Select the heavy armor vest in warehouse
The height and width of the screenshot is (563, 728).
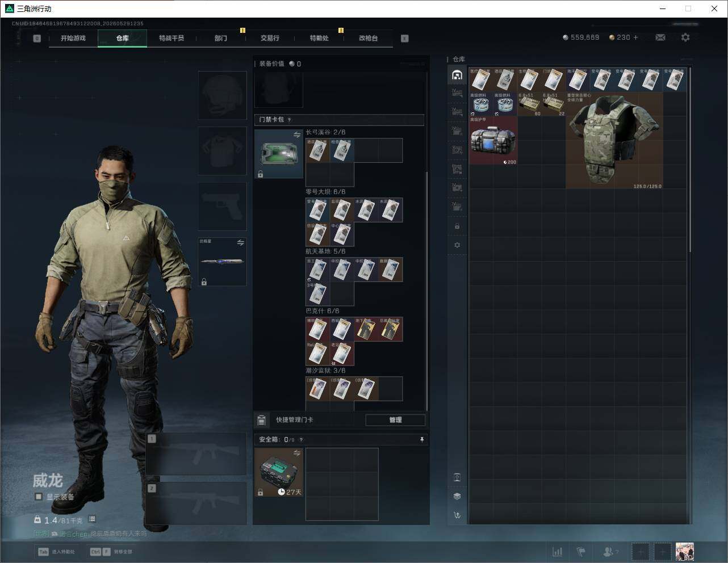point(614,140)
